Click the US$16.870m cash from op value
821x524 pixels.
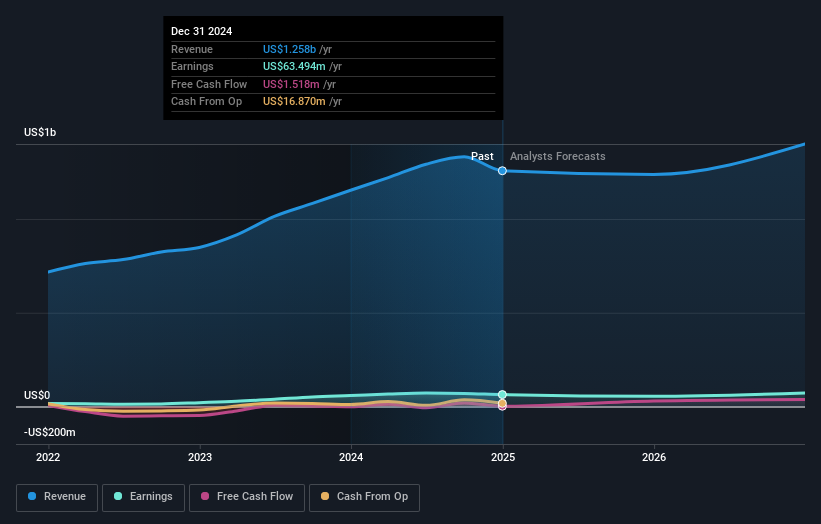294,102
